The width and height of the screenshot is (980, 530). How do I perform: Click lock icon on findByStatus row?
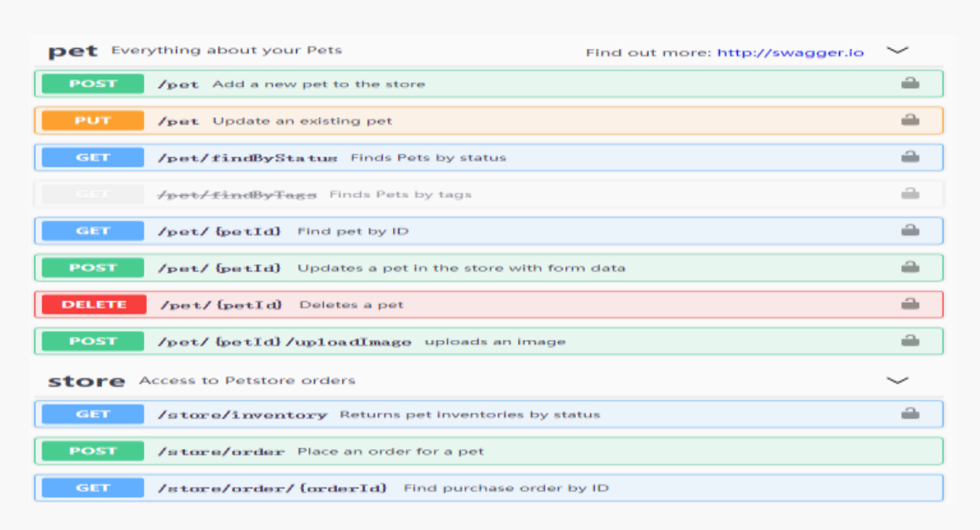(910, 157)
